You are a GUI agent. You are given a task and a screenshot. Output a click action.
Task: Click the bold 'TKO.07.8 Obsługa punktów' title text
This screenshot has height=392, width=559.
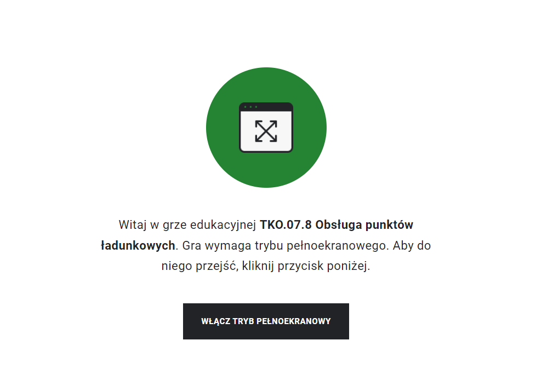(x=336, y=225)
